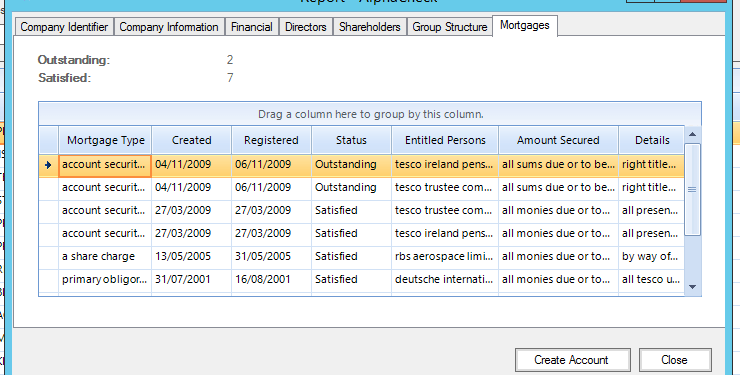This screenshot has height=375, width=740.
Task: Click Outstanding status in the highlighted first row
Action: 351,165
